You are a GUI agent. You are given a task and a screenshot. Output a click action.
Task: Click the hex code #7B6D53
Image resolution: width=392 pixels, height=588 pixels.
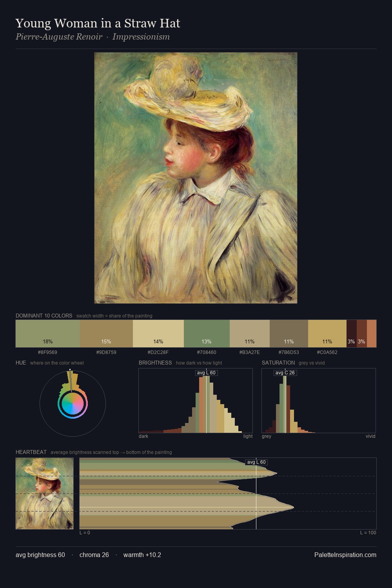click(x=289, y=352)
